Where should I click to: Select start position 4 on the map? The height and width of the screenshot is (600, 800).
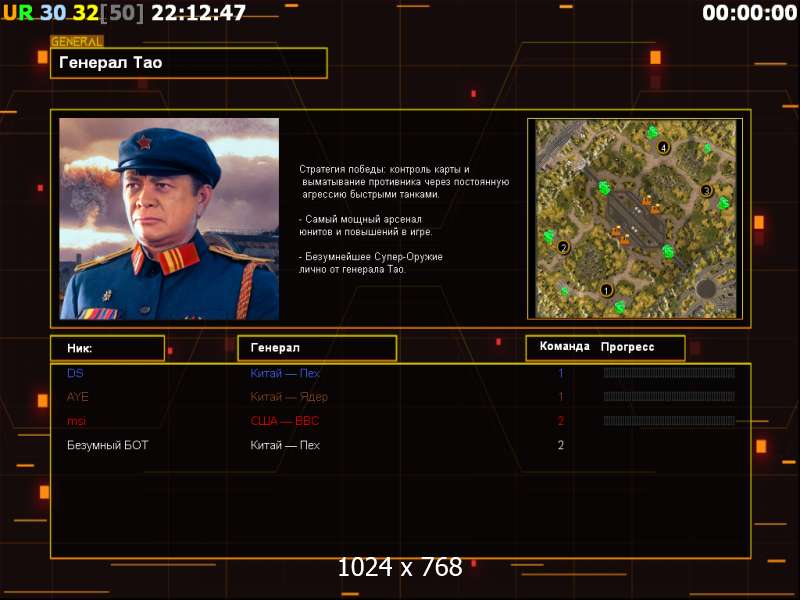tap(663, 147)
